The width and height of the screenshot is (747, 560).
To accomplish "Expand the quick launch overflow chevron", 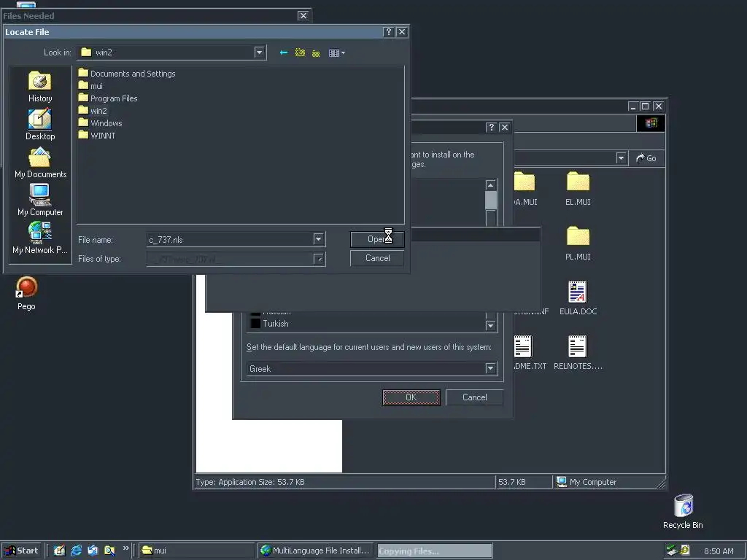I will click(x=125, y=548).
